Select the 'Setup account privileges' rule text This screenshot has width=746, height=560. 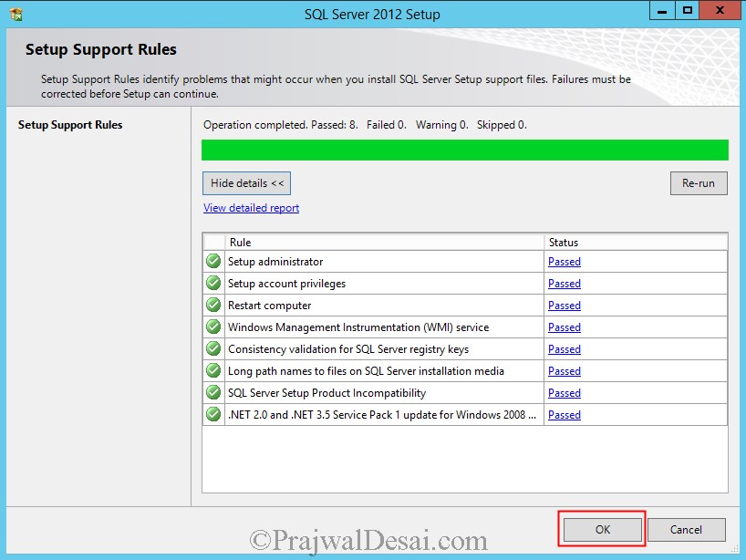[x=287, y=284]
